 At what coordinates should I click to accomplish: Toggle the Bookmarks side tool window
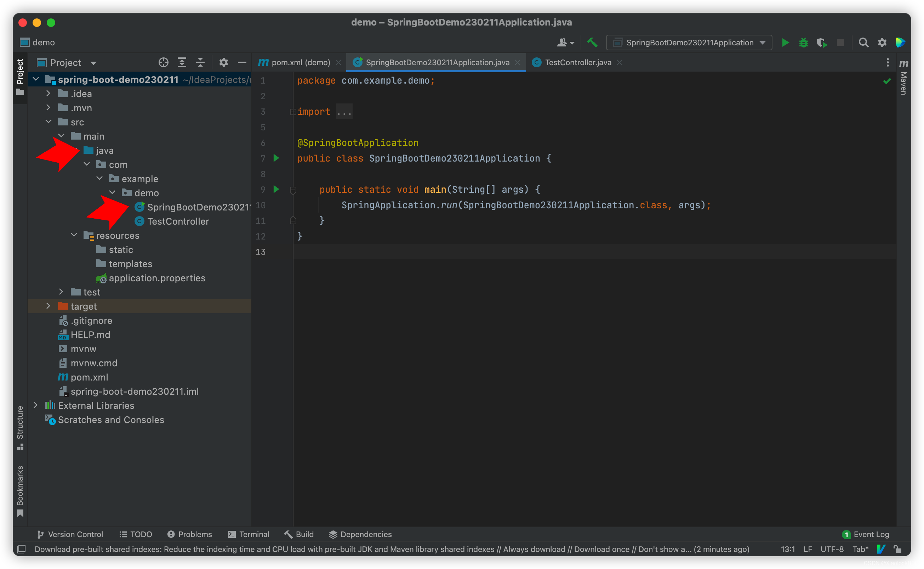20,491
